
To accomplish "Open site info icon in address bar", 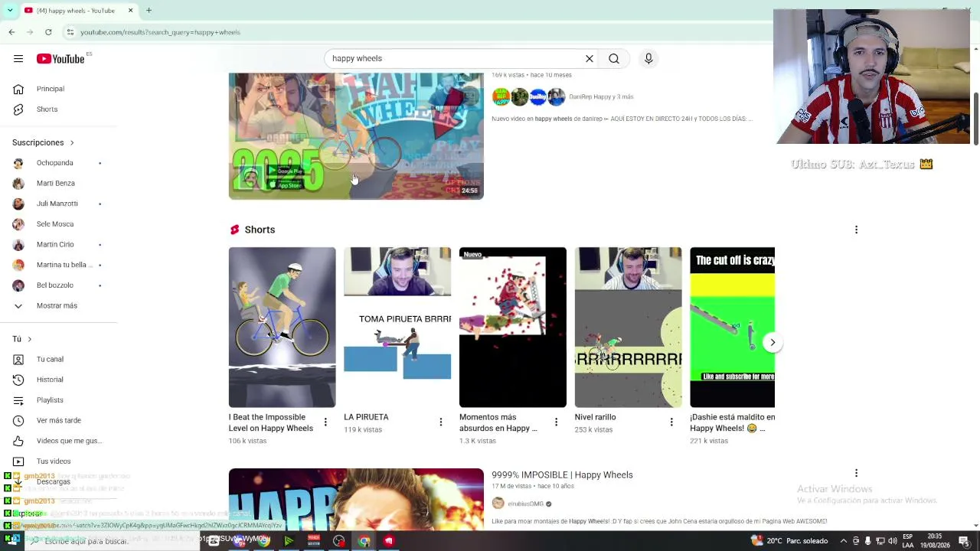I will coord(70,32).
